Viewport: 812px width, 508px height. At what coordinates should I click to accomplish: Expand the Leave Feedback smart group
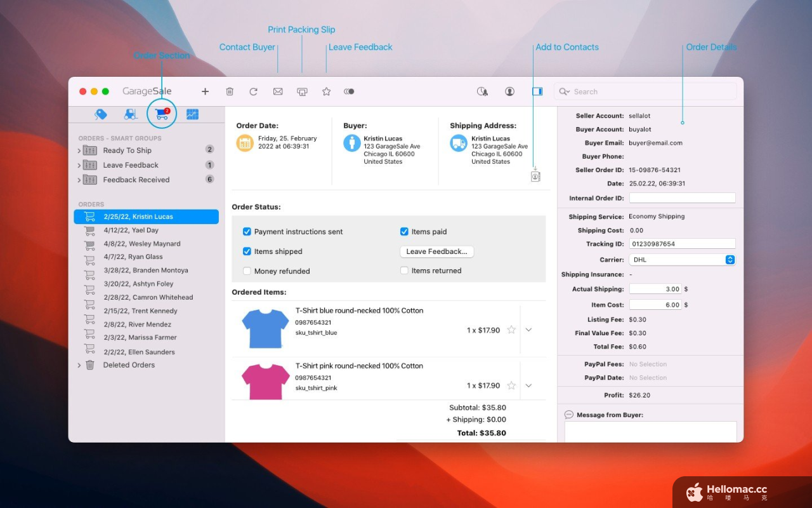[79, 165]
